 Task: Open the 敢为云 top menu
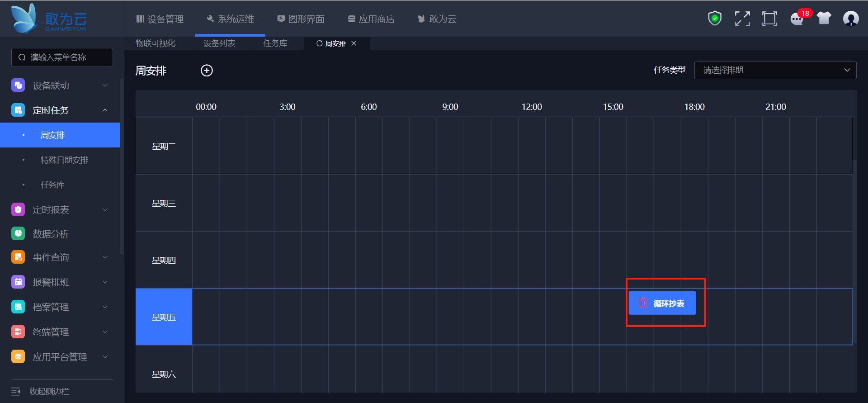pos(437,19)
